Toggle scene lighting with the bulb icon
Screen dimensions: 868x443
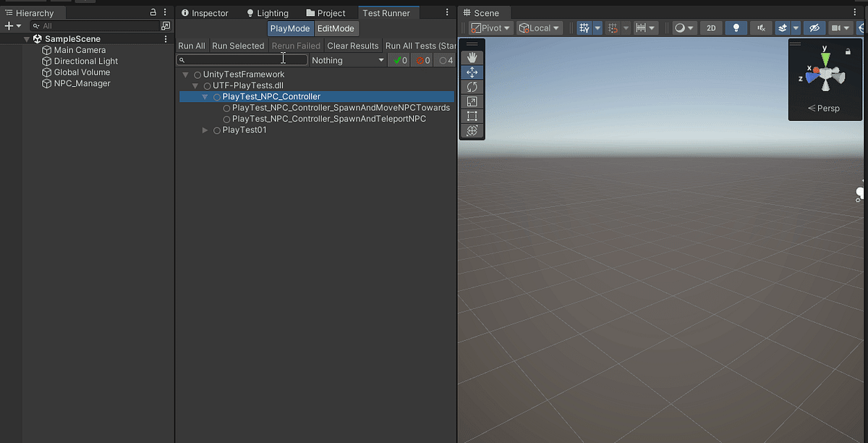pos(736,28)
